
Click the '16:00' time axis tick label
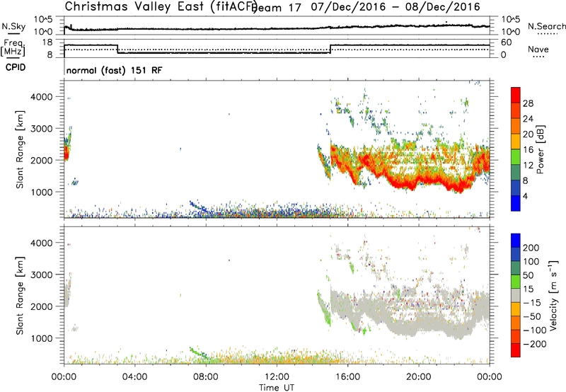click(x=347, y=377)
